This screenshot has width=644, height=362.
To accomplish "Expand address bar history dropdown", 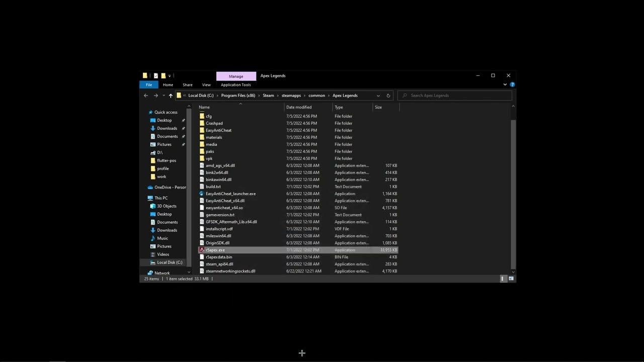I will coord(378,96).
